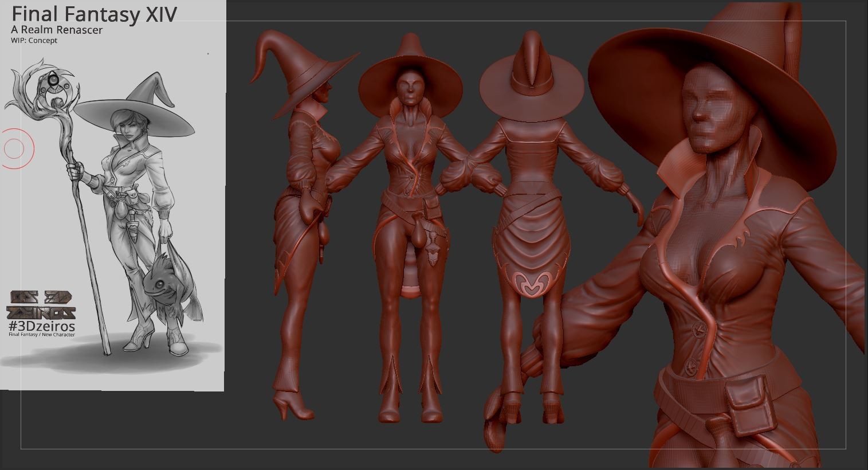
Task: Click the "Final Fantasy / New Character" caption
Action: coord(41,335)
